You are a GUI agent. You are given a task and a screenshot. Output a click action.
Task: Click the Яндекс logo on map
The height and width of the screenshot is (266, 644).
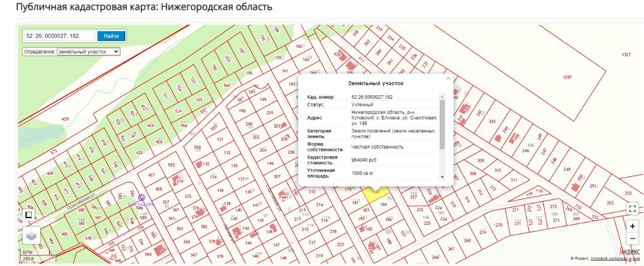[x=629, y=251]
